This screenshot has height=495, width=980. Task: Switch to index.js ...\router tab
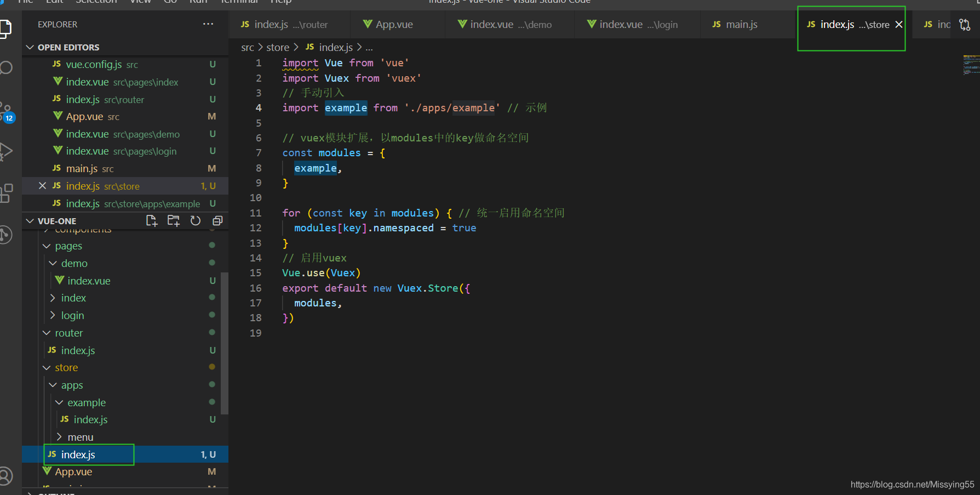pyautogui.click(x=290, y=25)
